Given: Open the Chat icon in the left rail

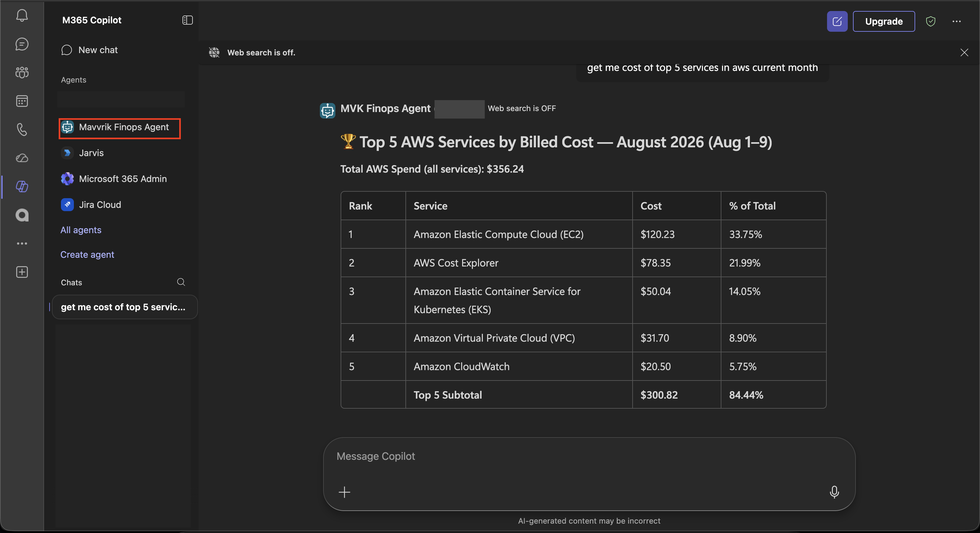Looking at the screenshot, I should (x=22, y=44).
